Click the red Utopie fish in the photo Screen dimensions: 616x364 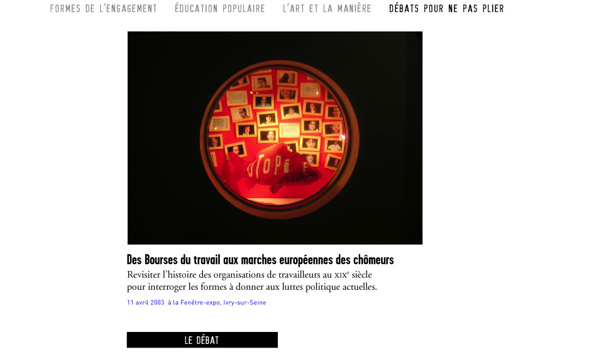click(x=271, y=167)
